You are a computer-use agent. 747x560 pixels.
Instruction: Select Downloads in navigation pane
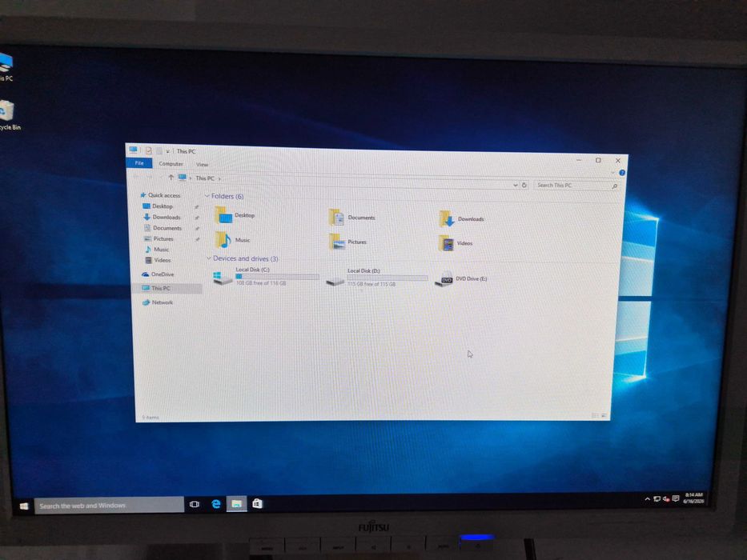pos(162,217)
